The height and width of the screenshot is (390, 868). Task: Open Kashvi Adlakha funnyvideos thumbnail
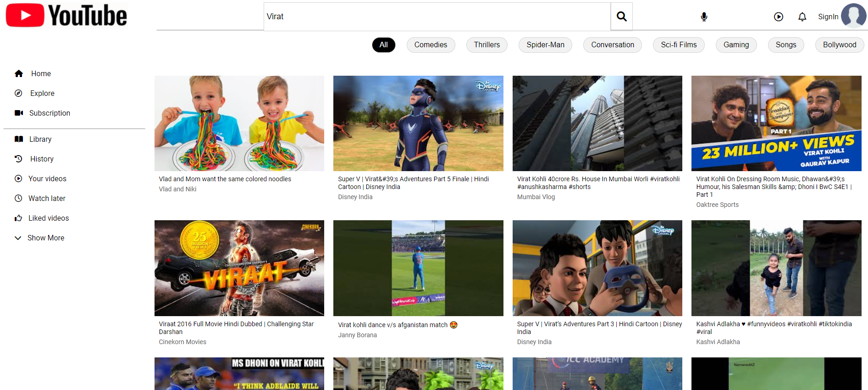[776, 268]
